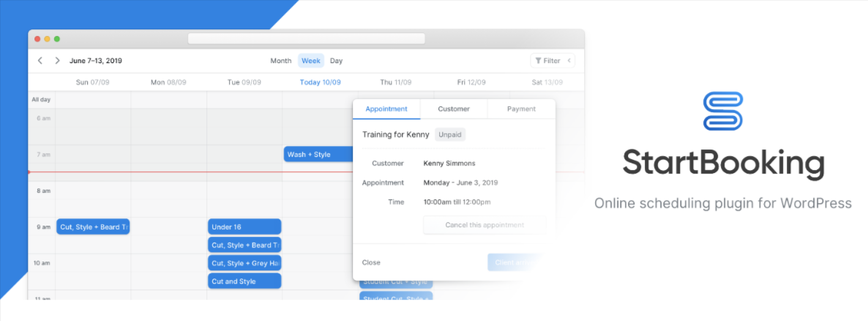Switch calendar to Day view
This screenshot has height=321, width=868.
[x=336, y=61]
